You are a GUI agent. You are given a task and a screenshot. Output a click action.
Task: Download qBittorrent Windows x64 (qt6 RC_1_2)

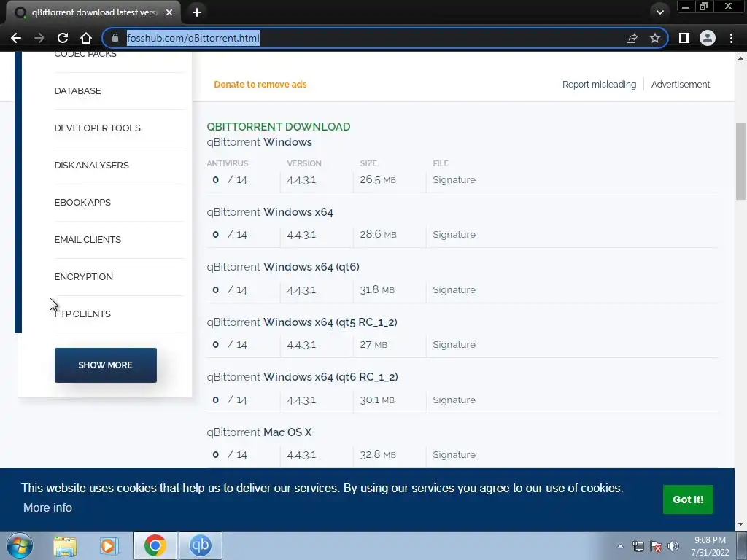click(x=303, y=377)
